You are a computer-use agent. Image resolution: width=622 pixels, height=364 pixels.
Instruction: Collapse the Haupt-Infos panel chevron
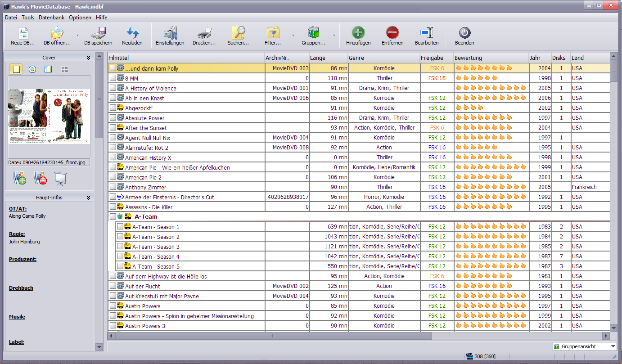(x=89, y=198)
